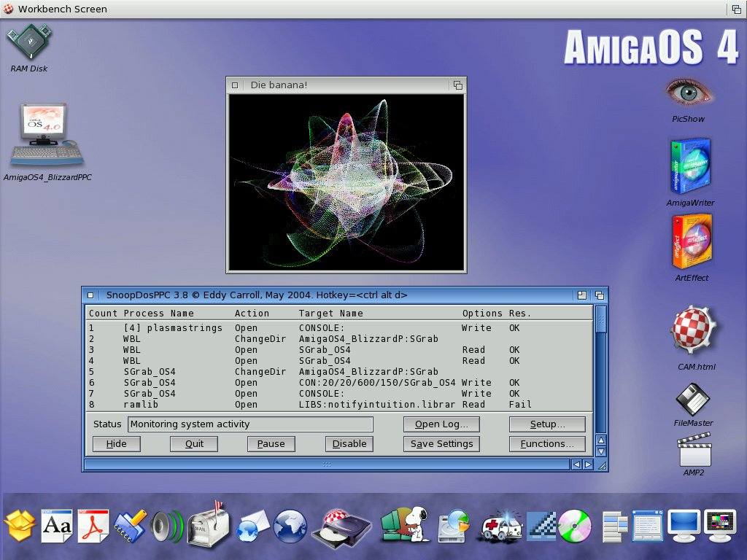Open the blue monitor dock icon

click(684, 526)
